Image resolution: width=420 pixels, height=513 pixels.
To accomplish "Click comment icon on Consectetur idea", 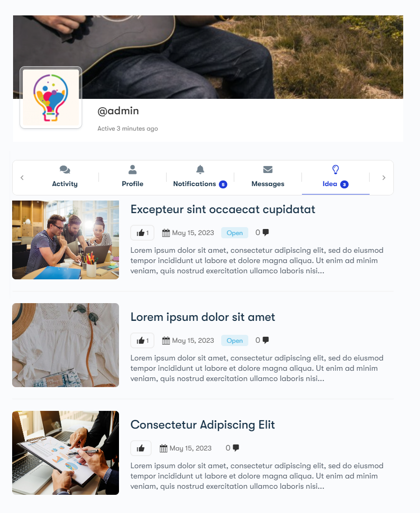I will pyautogui.click(x=236, y=448).
